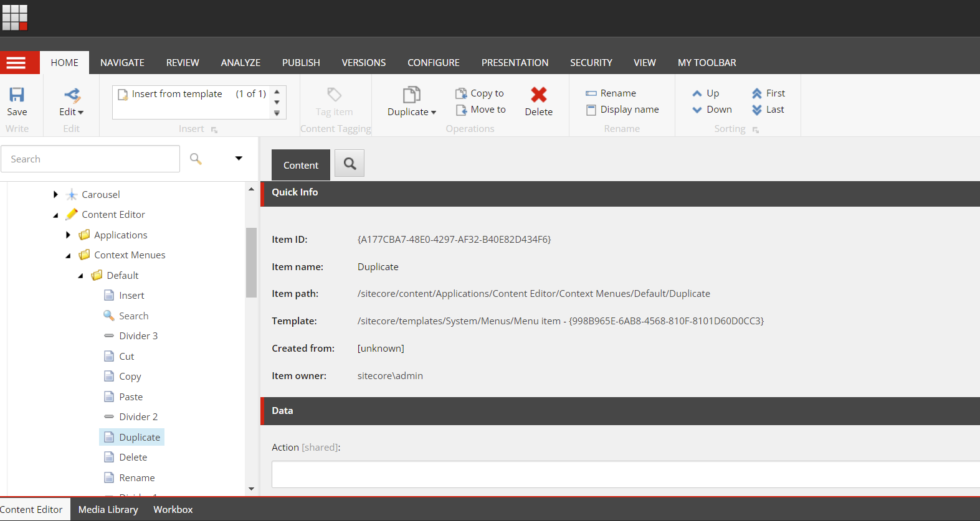
Task: Click the Copy to icon
Action: pyautogui.click(x=461, y=93)
